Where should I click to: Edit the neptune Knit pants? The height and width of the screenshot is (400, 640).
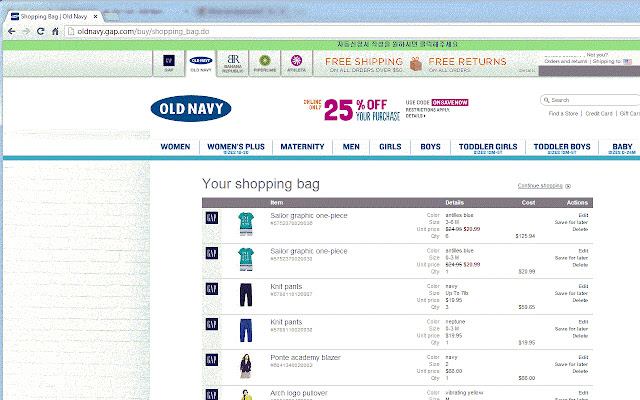[583, 322]
